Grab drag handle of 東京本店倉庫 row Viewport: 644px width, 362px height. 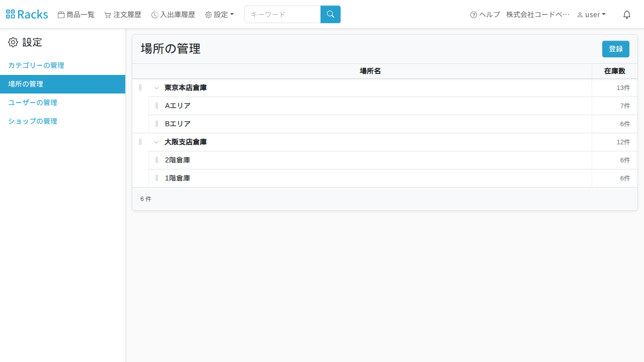pos(140,87)
